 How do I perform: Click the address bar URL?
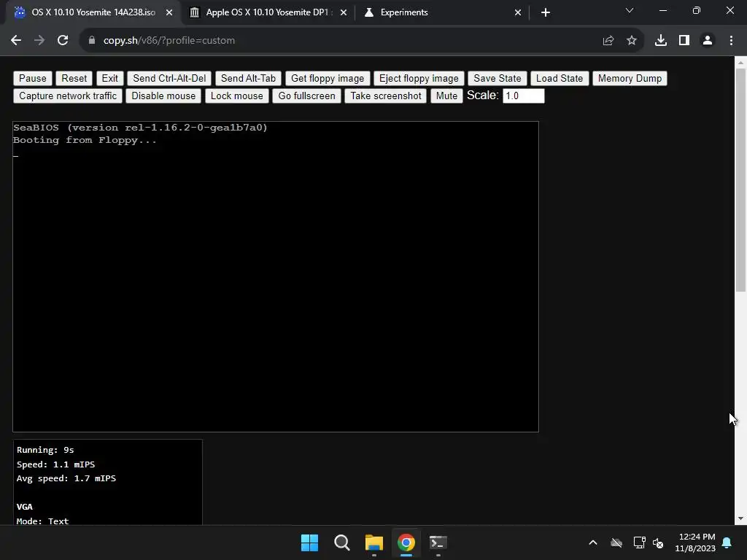click(x=169, y=41)
